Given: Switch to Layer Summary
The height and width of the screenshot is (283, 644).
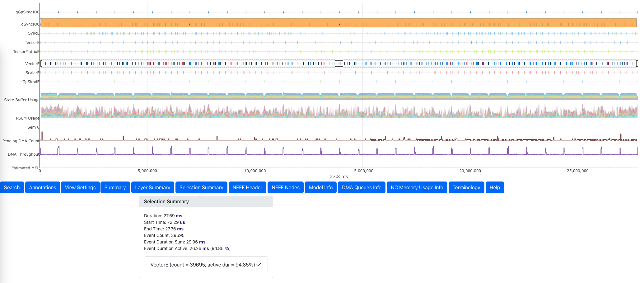Looking at the screenshot, I should point(152,187).
